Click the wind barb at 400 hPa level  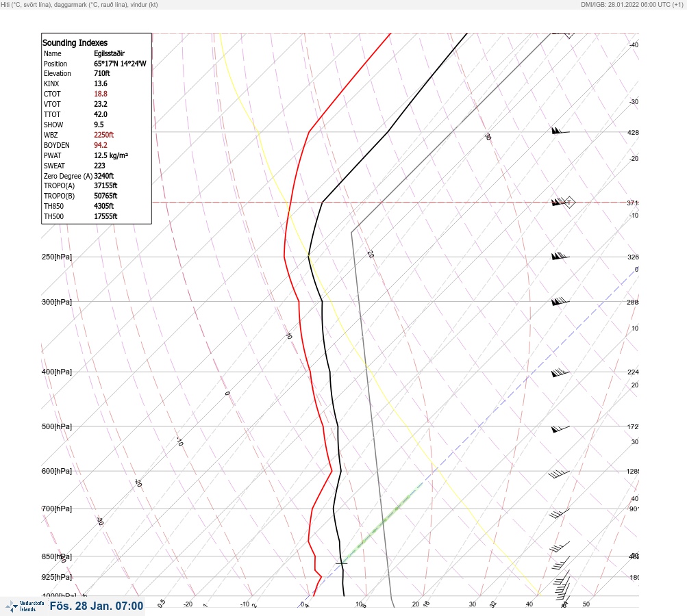560,372
